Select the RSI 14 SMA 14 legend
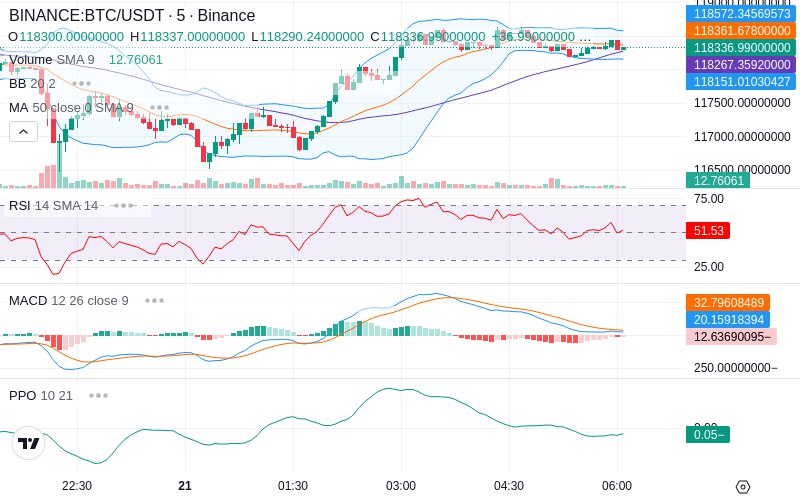The width and height of the screenshot is (800, 500). (53, 206)
